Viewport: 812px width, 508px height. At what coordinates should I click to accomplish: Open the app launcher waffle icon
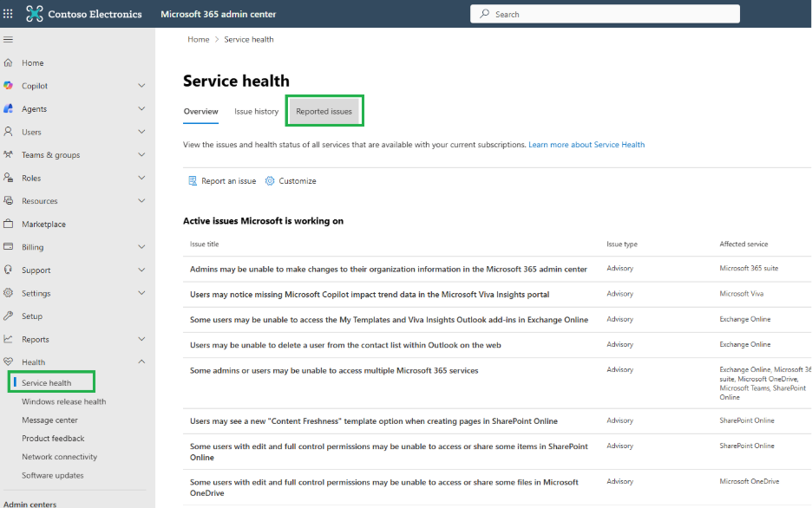pos(8,14)
